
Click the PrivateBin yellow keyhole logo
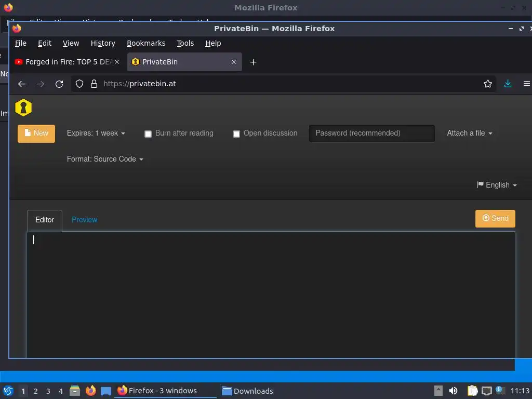click(x=23, y=108)
